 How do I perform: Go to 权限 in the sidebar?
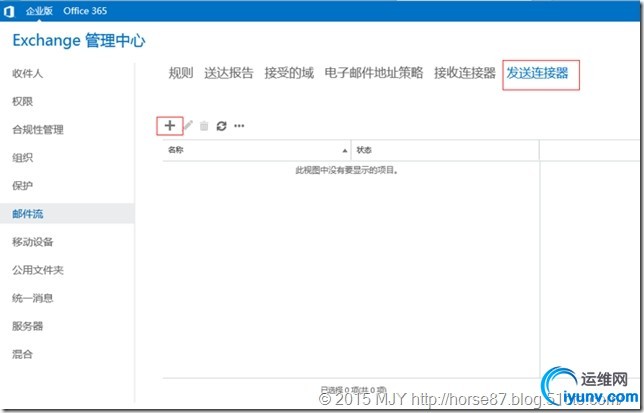[23, 101]
